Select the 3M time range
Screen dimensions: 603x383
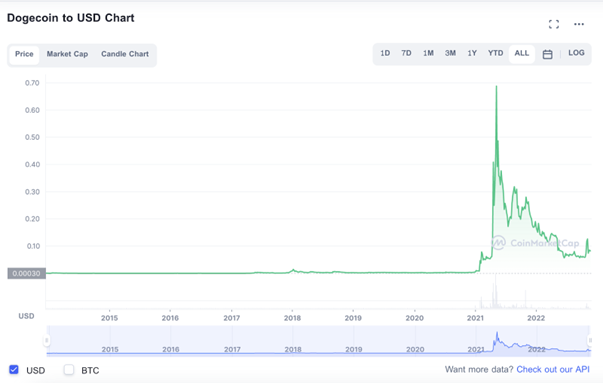tap(450, 53)
